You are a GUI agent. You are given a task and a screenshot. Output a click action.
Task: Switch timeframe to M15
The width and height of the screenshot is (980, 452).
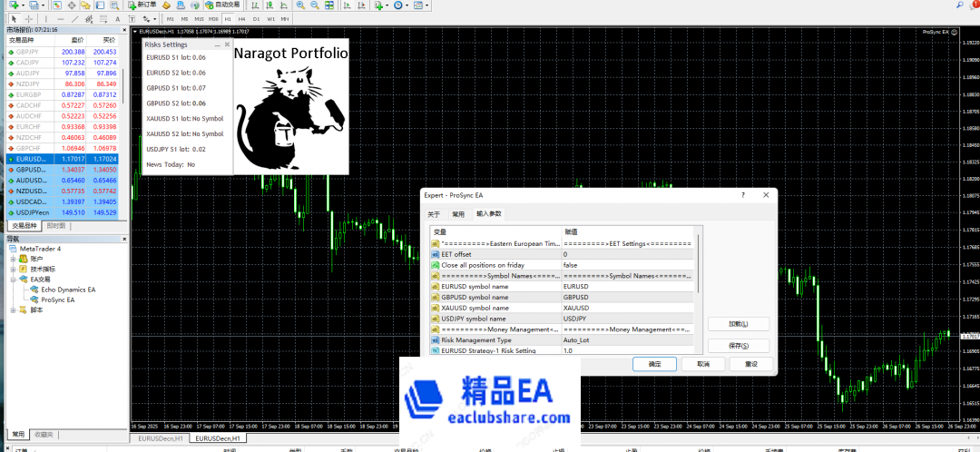tap(199, 19)
